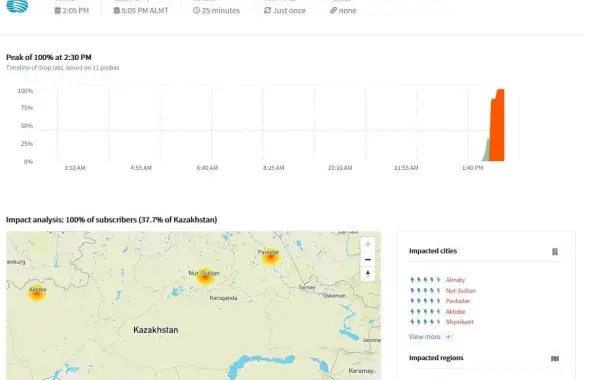Click '2:05 PM' start time text
Image resolution: width=589 pixels, height=380 pixels.
(76, 11)
